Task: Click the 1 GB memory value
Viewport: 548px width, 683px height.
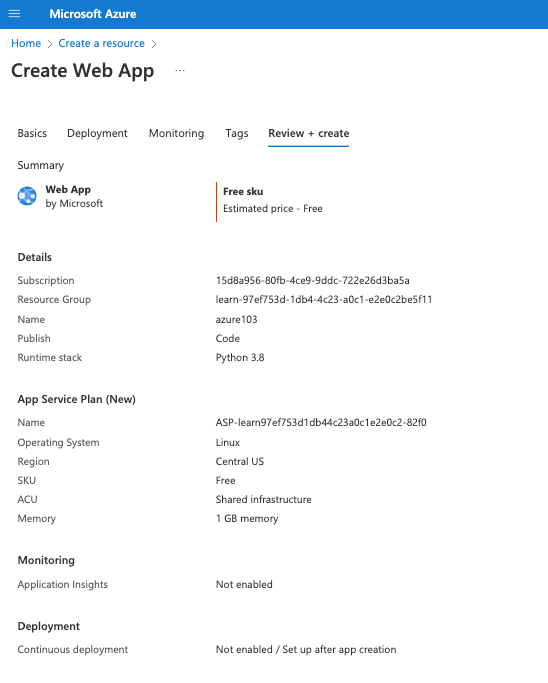Action: [x=247, y=519]
